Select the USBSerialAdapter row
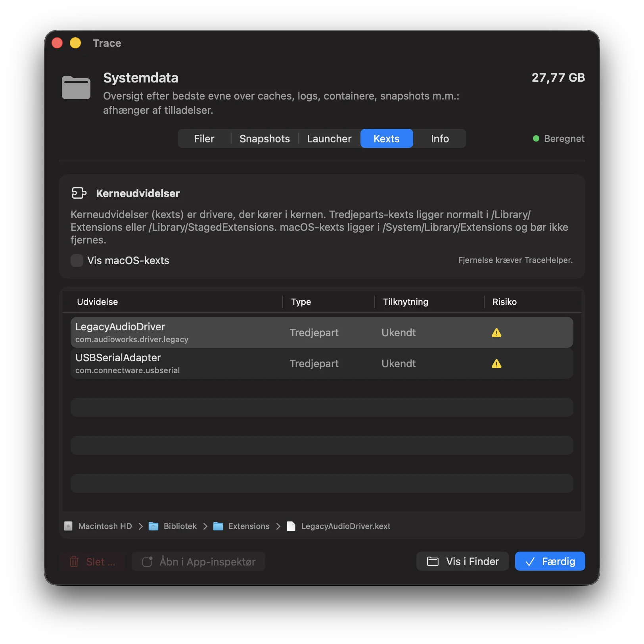The width and height of the screenshot is (644, 644). click(322, 363)
